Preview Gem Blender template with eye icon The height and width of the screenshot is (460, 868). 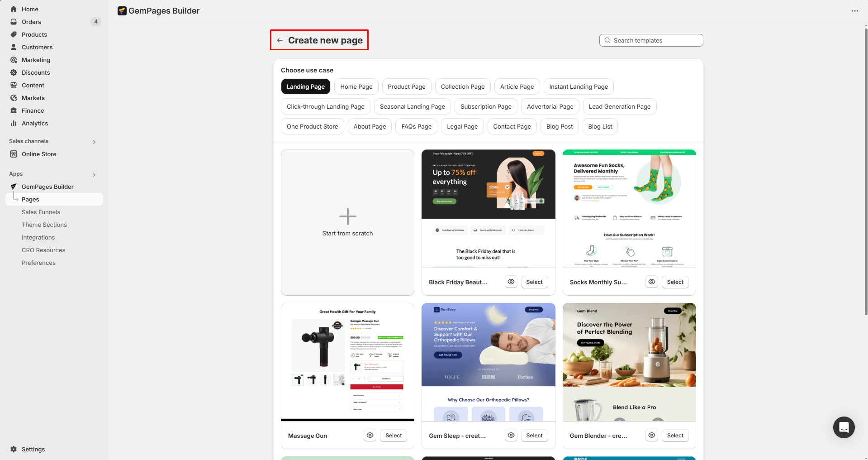[651, 435]
